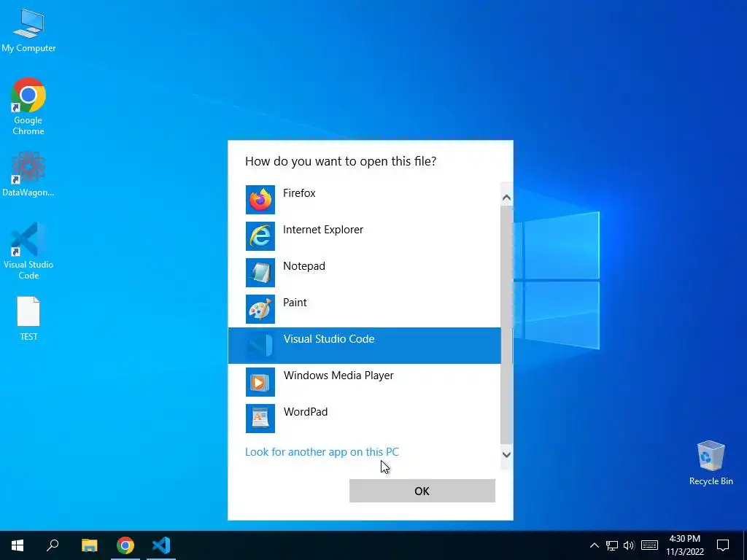Open the Windows Start menu
Image resolution: width=747 pixels, height=560 pixels.
tap(18, 545)
